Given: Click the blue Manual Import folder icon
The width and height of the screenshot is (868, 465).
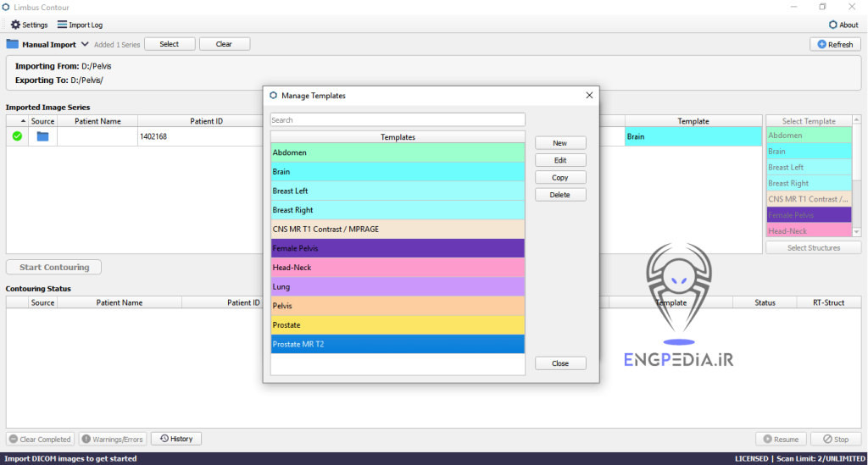Looking at the screenshot, I should (x=13, y=44).
